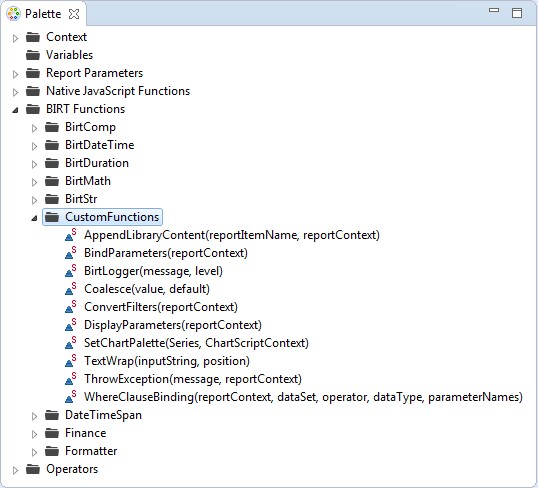The width and height of the screenshot is (538, 488).
Task: Expand the Report Parameters arrow
Action: tap(15, 74)
